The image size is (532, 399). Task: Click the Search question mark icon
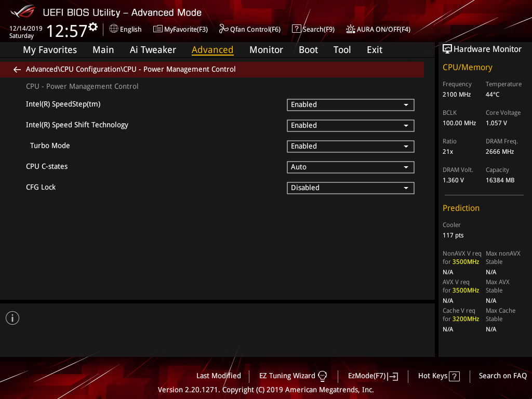[296, 29]
